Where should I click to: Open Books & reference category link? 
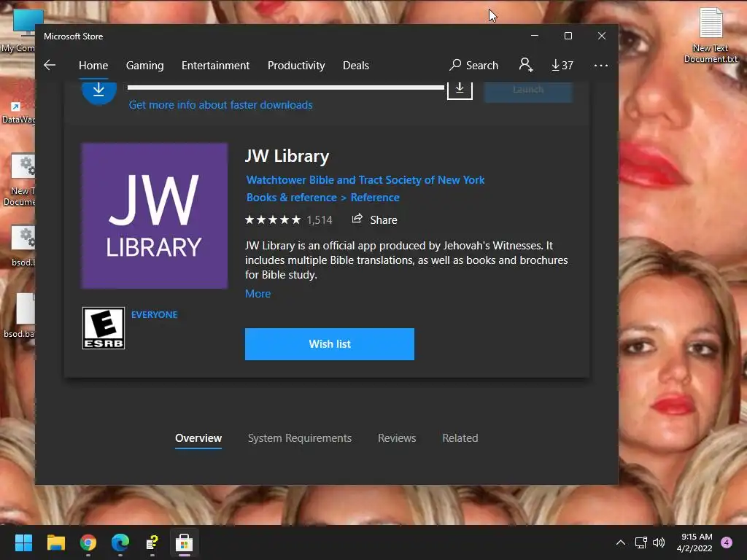pos(292,197)
